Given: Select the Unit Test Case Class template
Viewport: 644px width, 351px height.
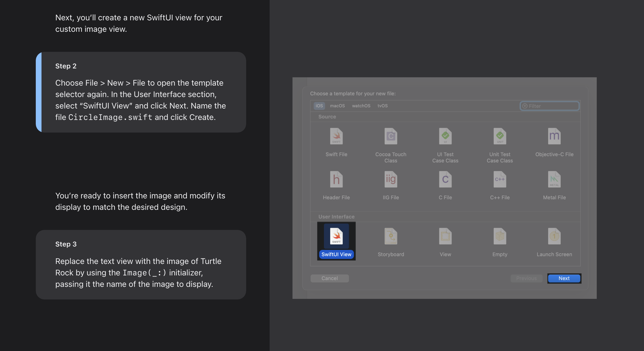Looking at the screenshot, I should 500,137.
